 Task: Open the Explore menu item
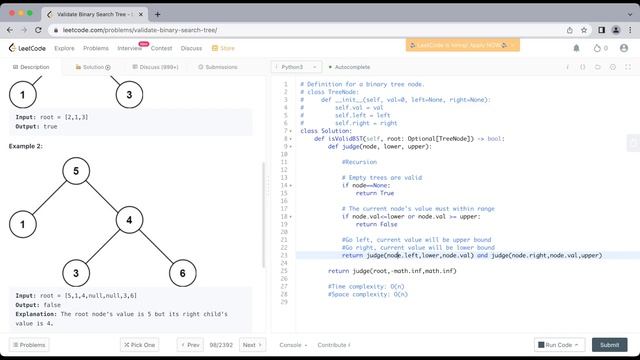64,48
